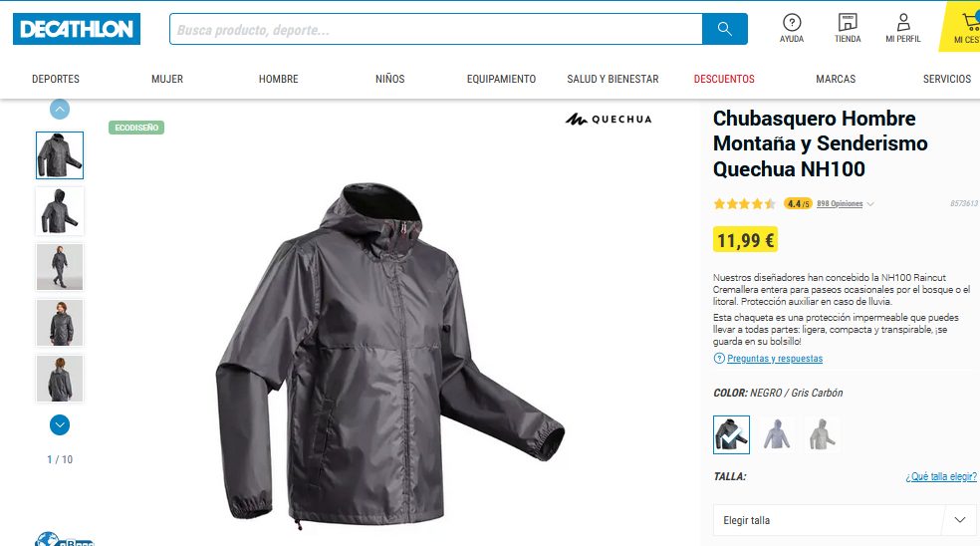Show previous thumbnails with up arrow

pyautogui.click(x=60, y=110)
